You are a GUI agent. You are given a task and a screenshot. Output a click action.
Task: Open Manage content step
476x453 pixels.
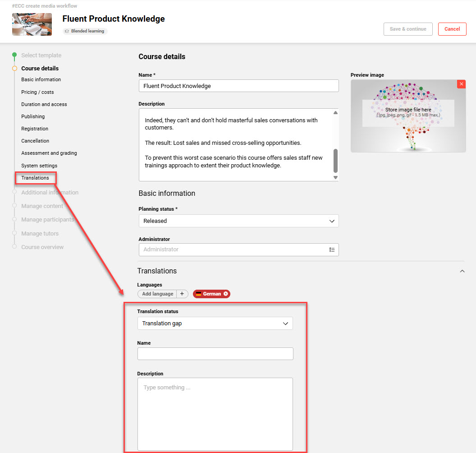coord(42,206)
